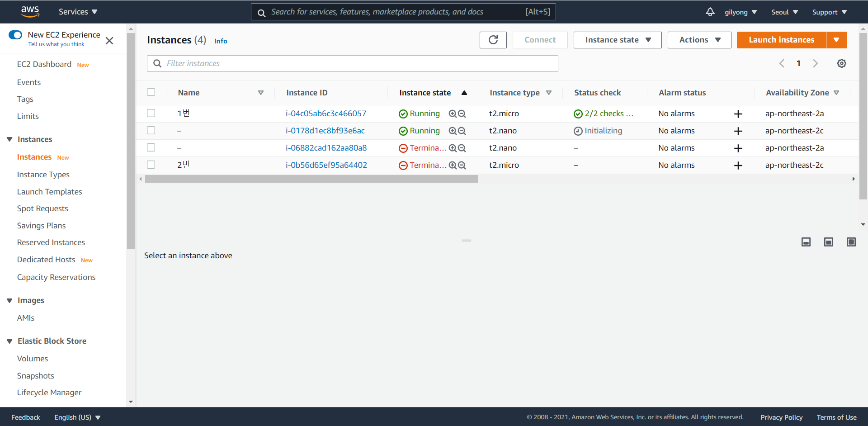This screenshot has width=868, height=426.
Task: Click the Launch instances button
Action: tap(781, 40)
